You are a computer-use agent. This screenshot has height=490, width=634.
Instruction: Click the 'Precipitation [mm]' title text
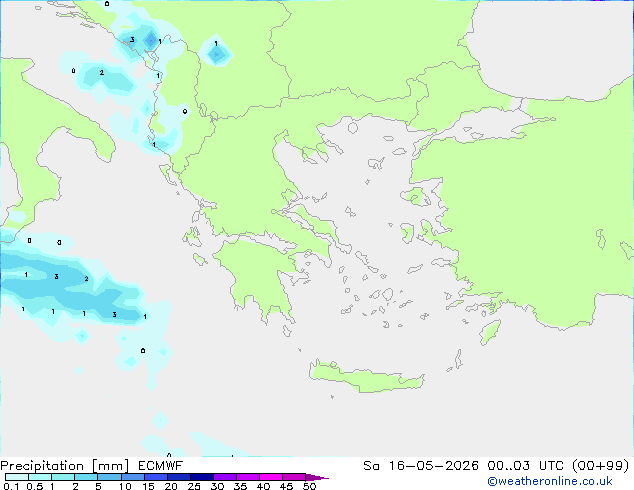(64, 466)
